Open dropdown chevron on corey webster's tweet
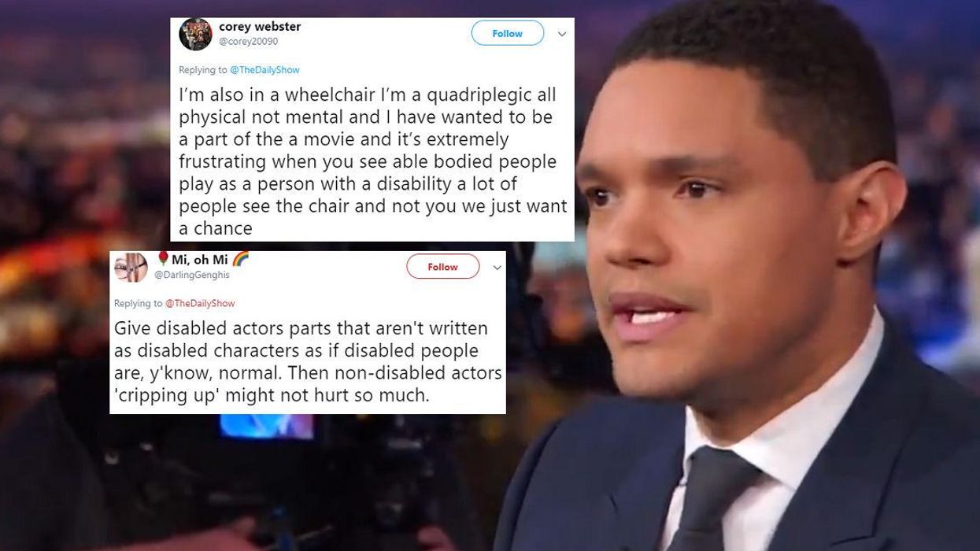 pyautogui.click(x=563, y=35)
